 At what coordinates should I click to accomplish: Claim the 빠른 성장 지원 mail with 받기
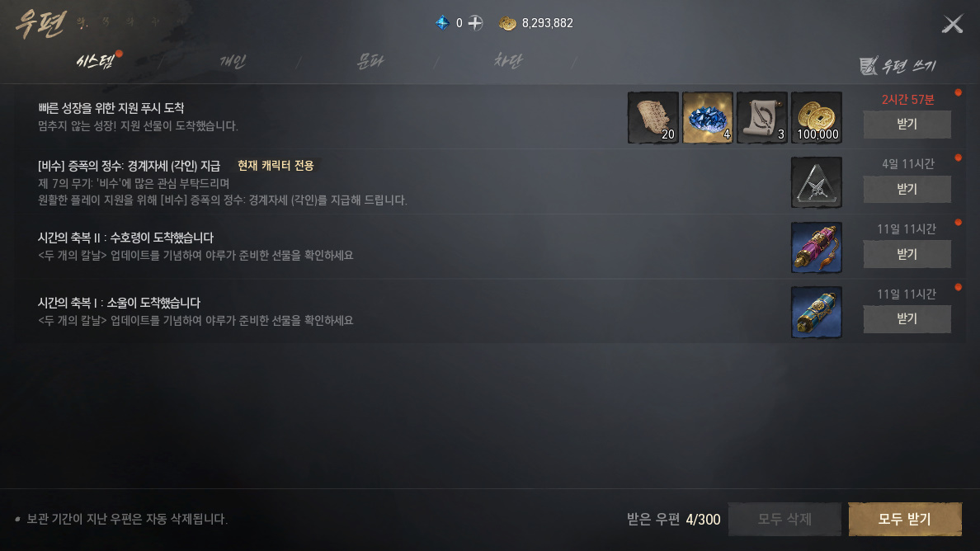(x=907, y=125)
